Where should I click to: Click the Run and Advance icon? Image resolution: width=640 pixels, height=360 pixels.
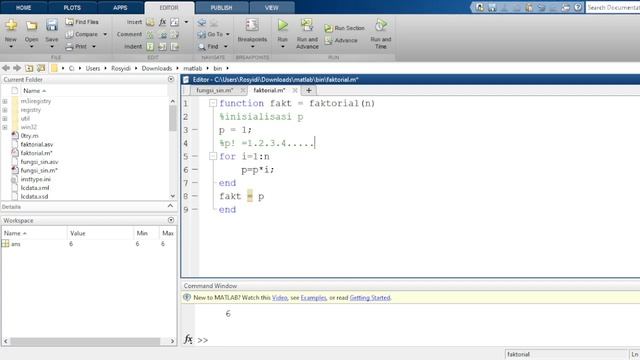(307, 25)
